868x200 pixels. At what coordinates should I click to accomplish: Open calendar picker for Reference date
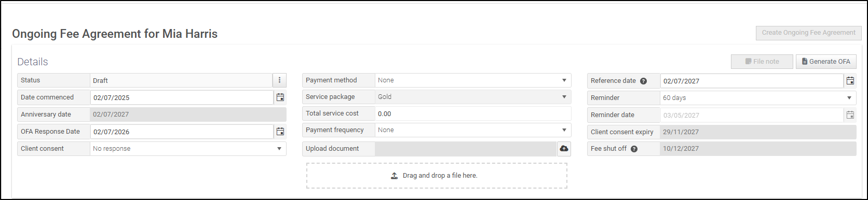point(850,81)
